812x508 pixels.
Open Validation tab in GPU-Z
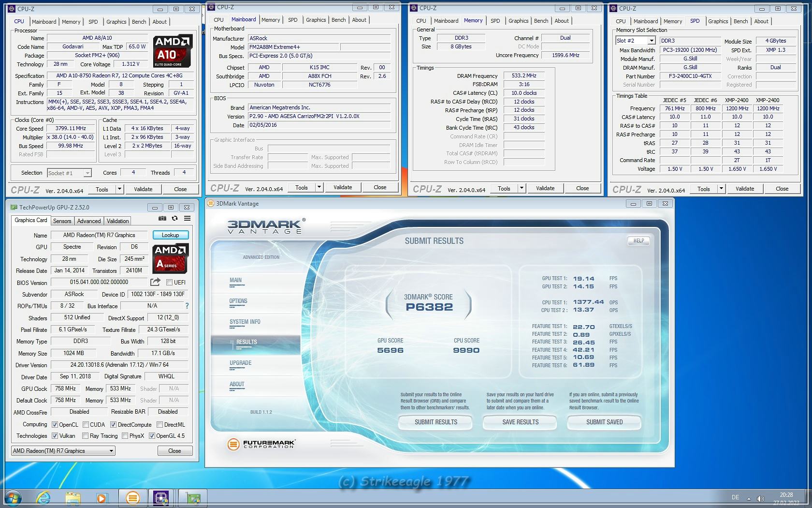click(117, 221)
